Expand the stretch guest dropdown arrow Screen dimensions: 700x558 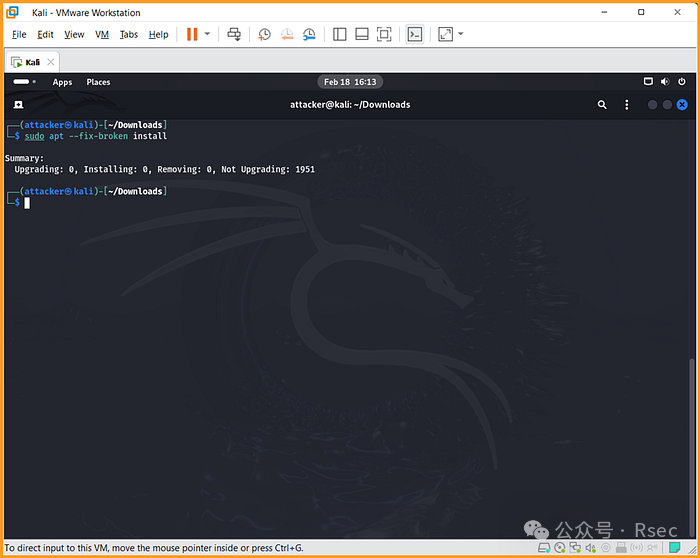pos(461,34)
